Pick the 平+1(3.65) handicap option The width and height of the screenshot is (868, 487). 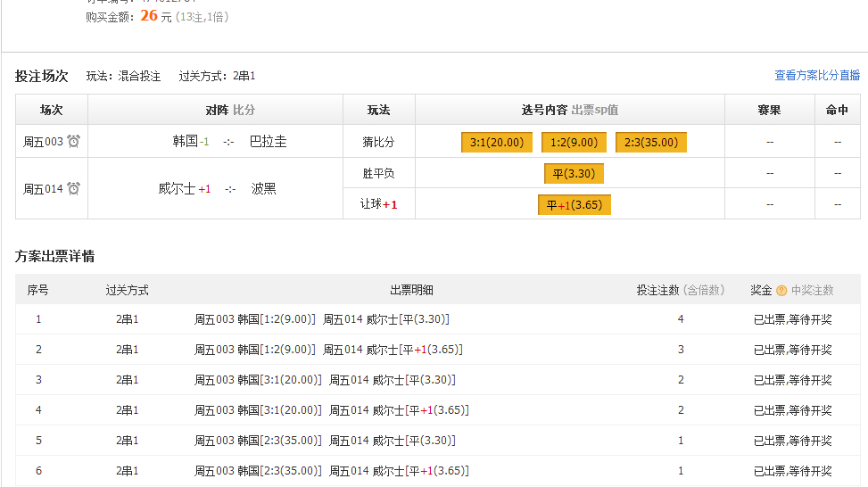[x=574, y=205]
